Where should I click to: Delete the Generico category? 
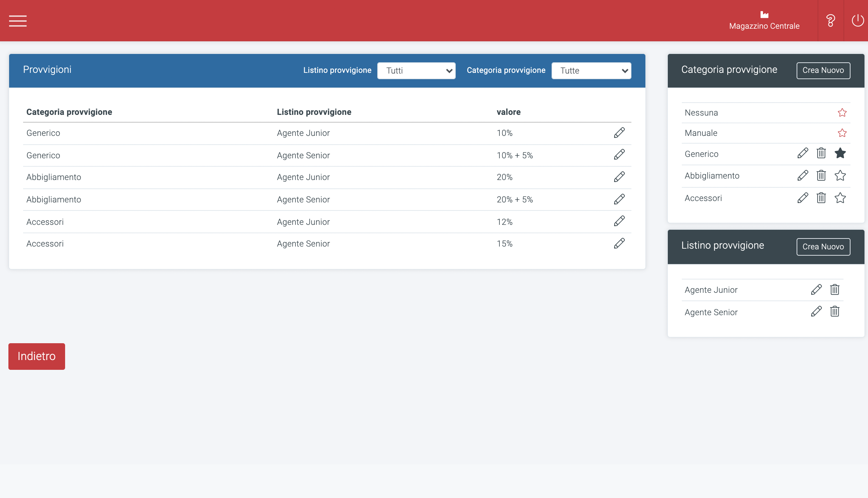[x=821, y=153]
